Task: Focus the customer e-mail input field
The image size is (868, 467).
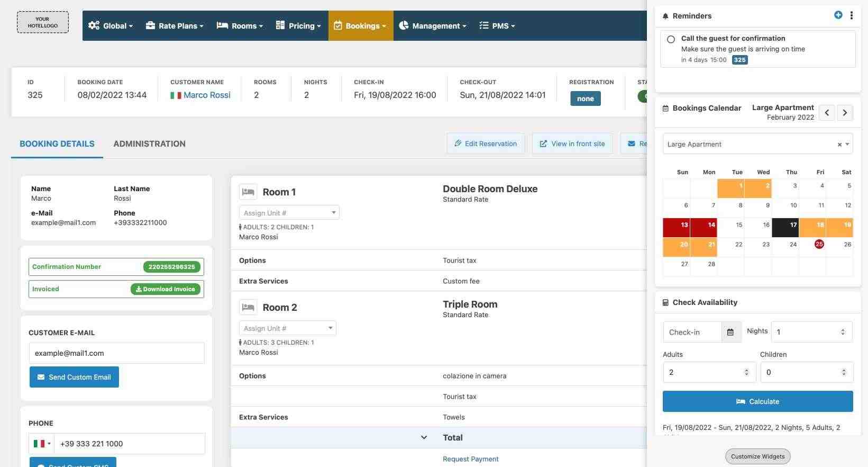Action: (116, 353)
